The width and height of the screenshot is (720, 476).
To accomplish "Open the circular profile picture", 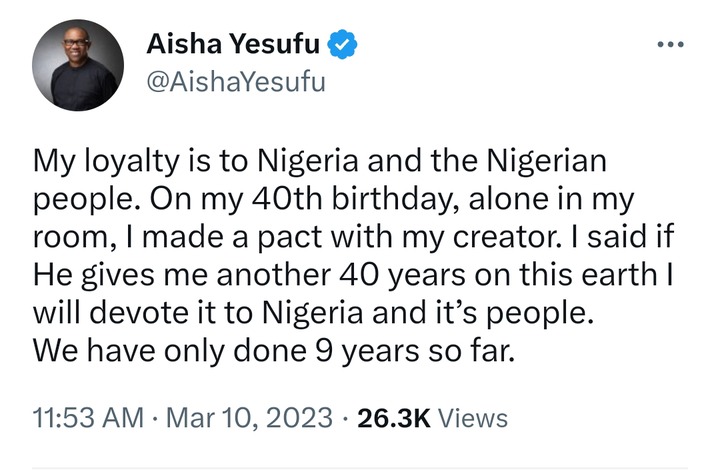I will pos(78,65).
